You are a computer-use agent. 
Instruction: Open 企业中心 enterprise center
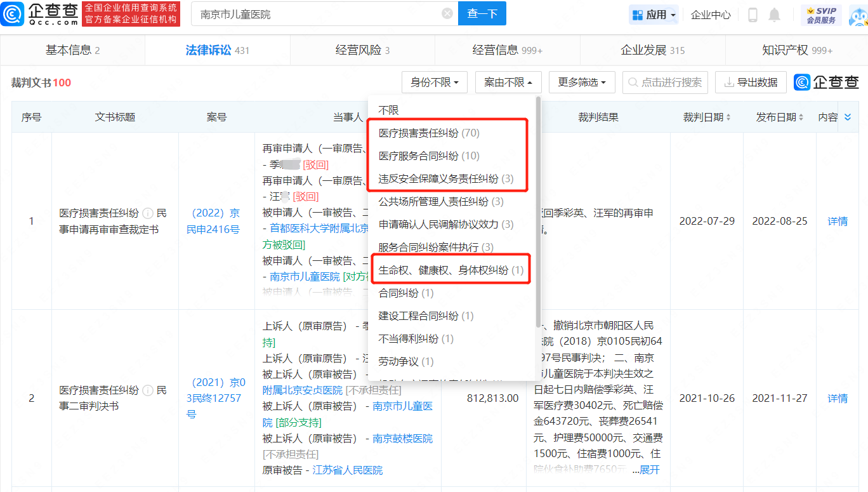pos(711,15)
